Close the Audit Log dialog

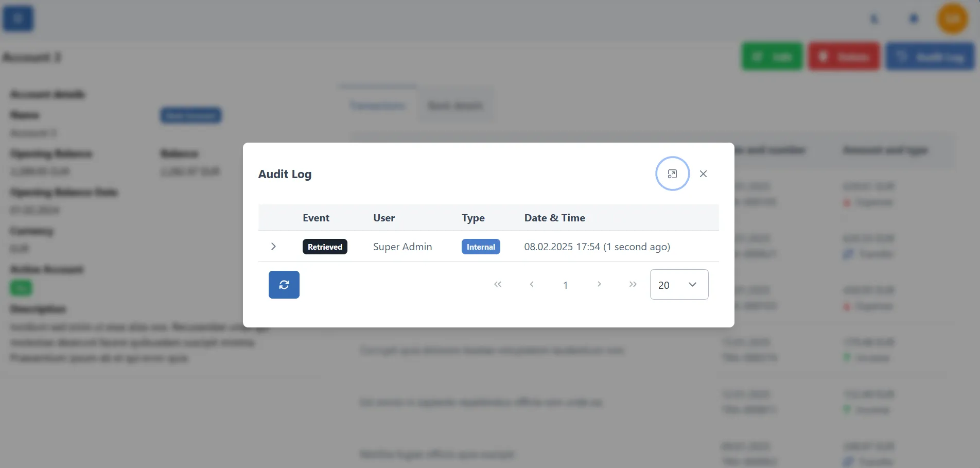(x=703, y=174)
